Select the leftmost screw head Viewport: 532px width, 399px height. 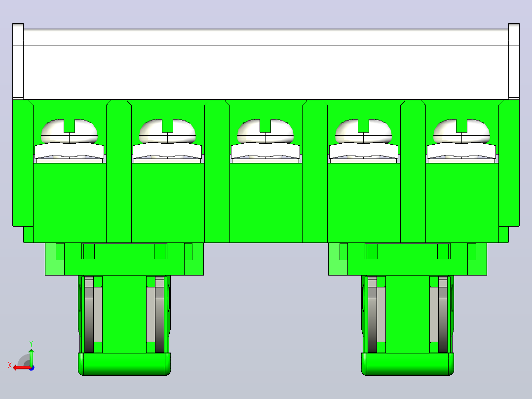pos(69,131)
